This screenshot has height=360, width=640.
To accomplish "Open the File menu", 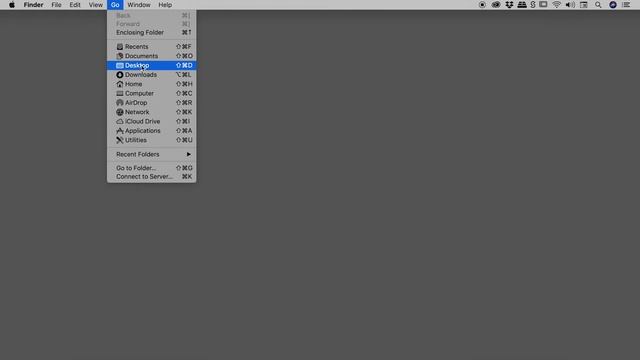I will [56, 5].
